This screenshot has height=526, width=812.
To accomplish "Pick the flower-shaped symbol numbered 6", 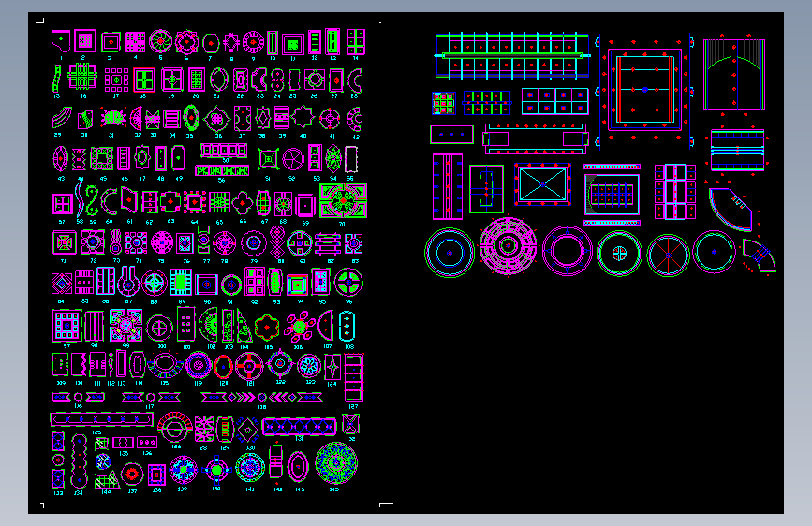I will (x=186, y=42).
